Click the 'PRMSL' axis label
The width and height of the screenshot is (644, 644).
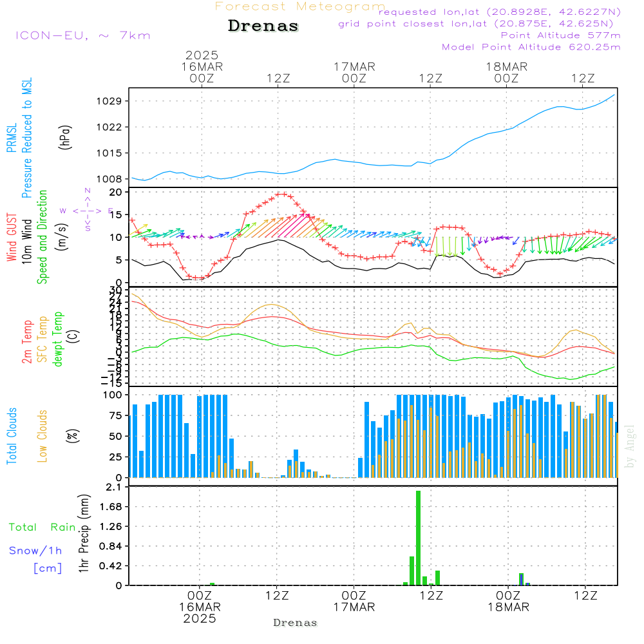click(x=12, y=138)
